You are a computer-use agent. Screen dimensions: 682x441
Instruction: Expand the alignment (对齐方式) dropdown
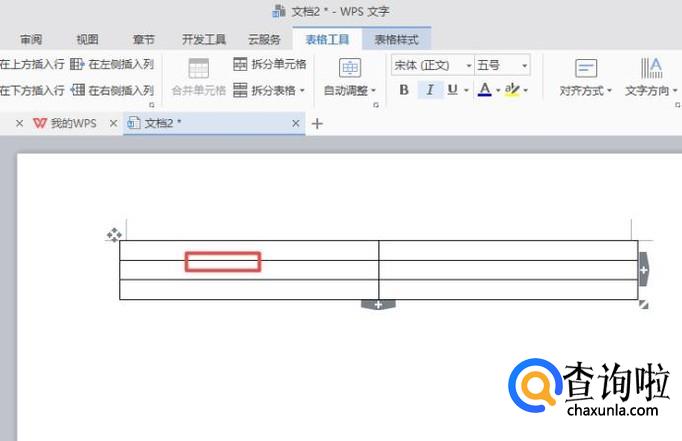click(586, 90)
